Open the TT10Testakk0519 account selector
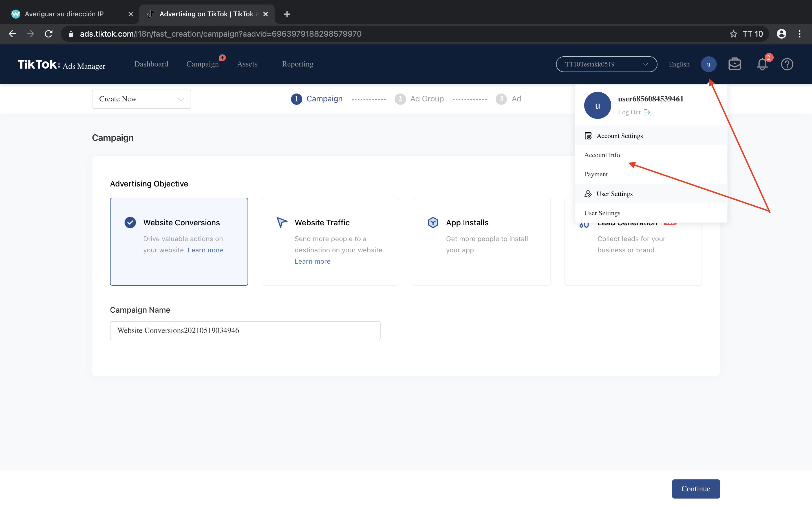The height and width of the screenshot is (507, 812). 606,64
